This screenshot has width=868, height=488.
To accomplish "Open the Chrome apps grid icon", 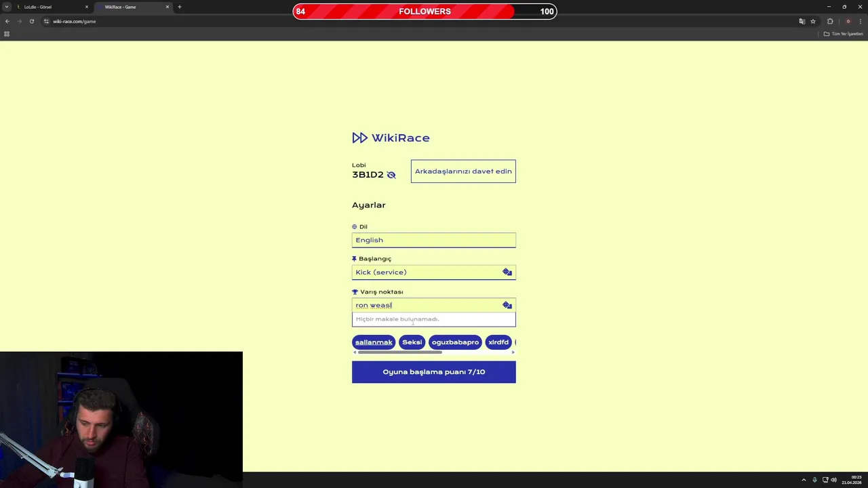I will (7, 34).
